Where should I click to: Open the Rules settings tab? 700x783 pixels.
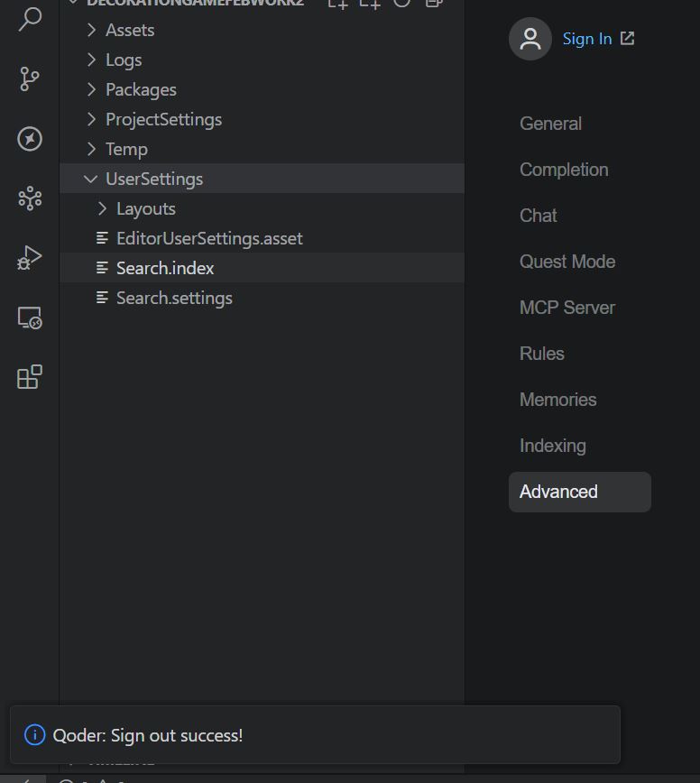pyautogui.click(x=580, y=354)
